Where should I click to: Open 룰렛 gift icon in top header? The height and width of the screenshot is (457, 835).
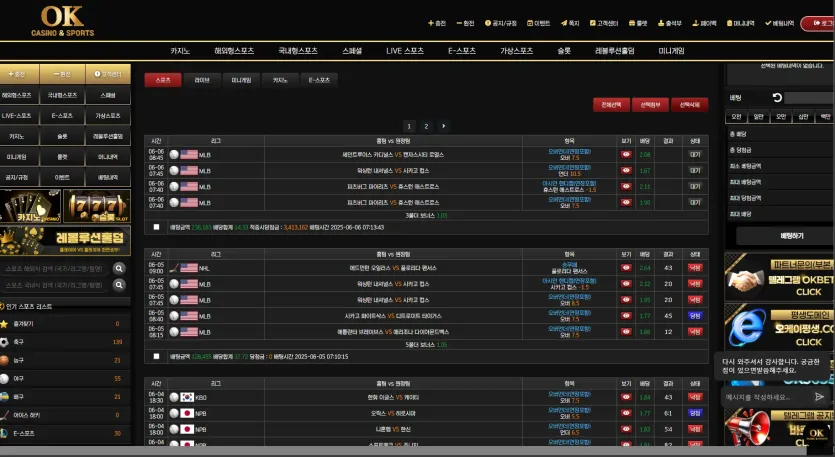[638, 23]
